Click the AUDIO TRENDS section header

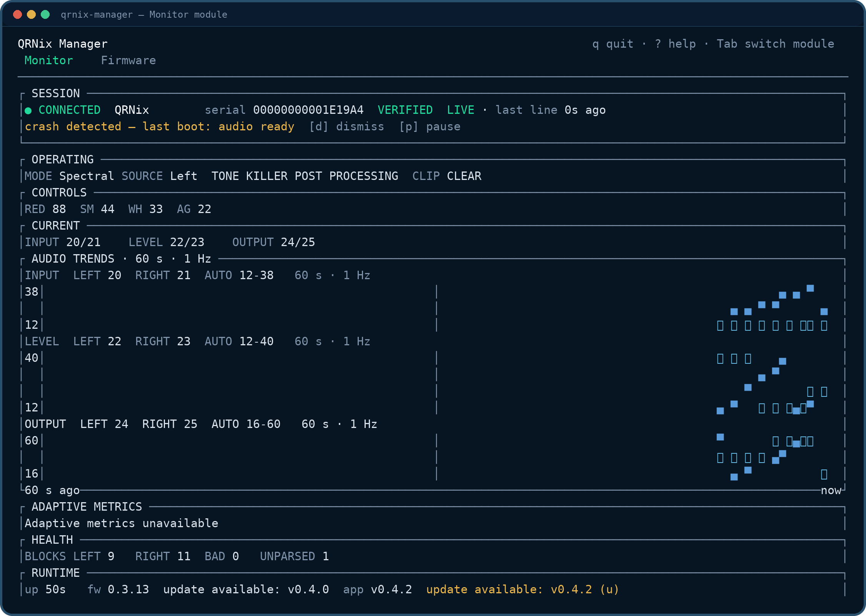(x=122, y=259)
